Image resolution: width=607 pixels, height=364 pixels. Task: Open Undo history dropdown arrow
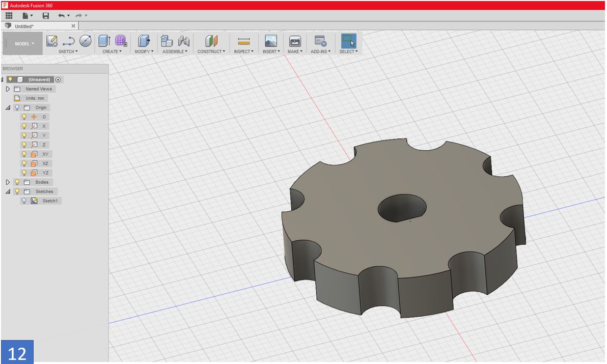point(69,15)
